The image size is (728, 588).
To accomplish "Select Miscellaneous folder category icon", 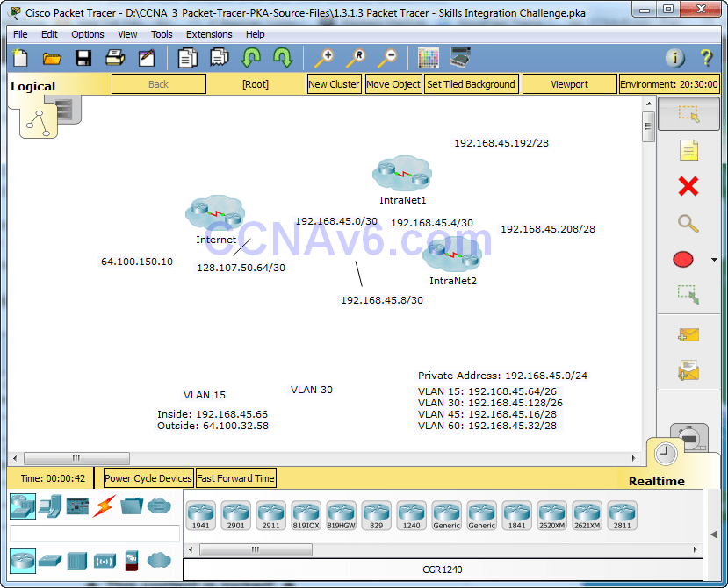I will (132, 506).
